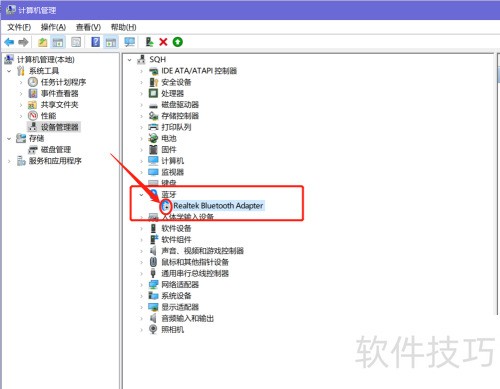
Task: Select 共享文件夹 in the left tree
Action: (x=59, y=105)
